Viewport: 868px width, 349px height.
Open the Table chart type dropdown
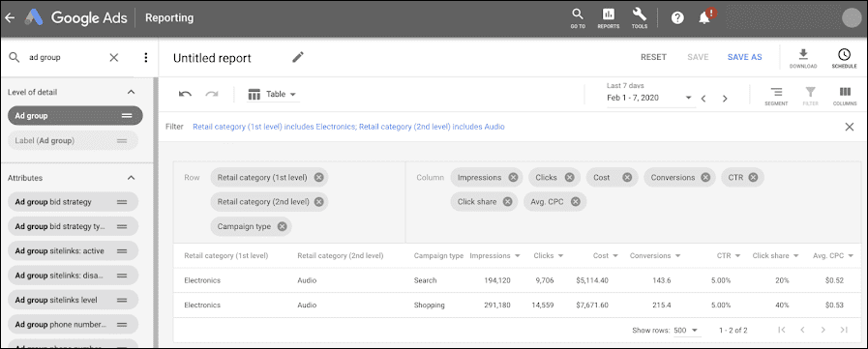[x=272, y=95]
